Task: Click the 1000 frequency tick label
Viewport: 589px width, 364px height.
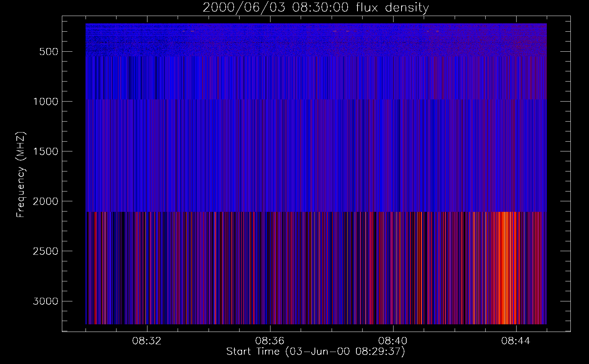Action: coord(46,102)
